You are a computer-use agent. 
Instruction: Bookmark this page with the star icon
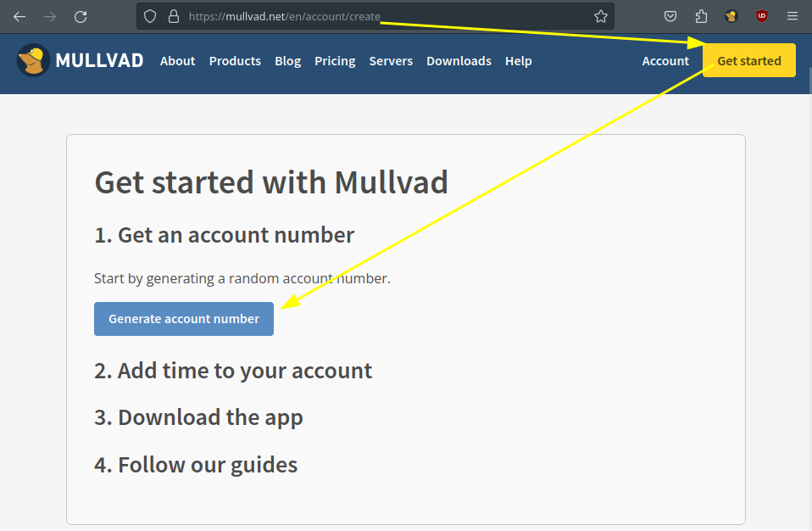601,17
